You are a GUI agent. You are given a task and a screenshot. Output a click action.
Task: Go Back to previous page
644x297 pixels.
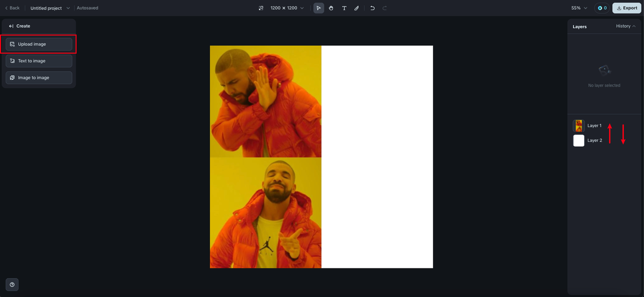click(13, 8)
